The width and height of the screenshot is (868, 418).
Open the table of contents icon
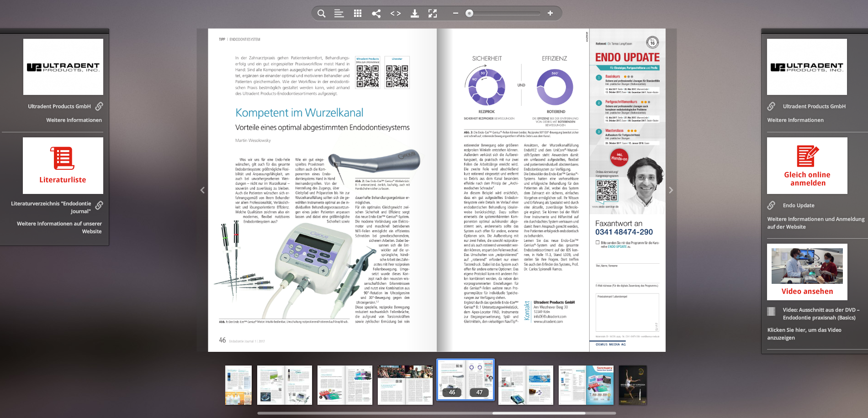[339, 13]
